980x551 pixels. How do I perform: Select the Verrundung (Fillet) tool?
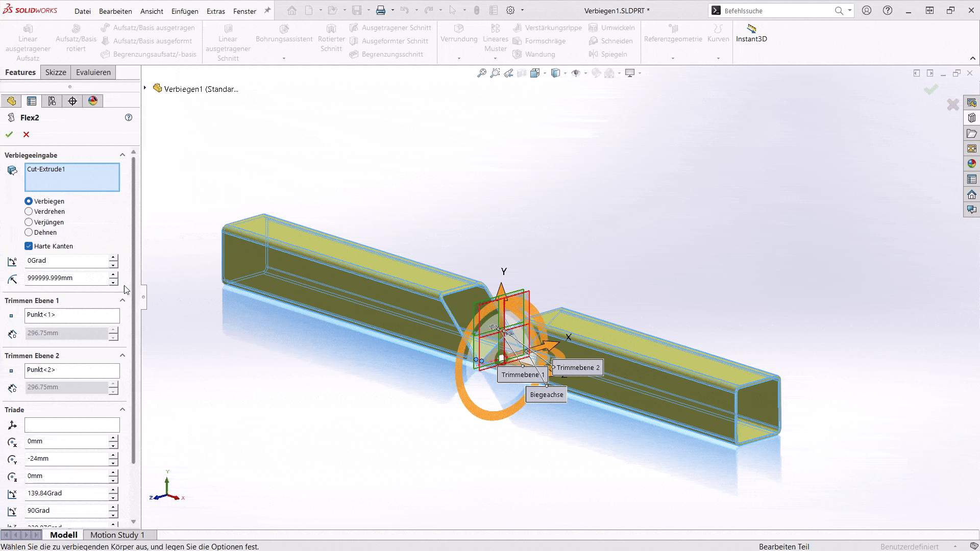click(x=458, y=36)
